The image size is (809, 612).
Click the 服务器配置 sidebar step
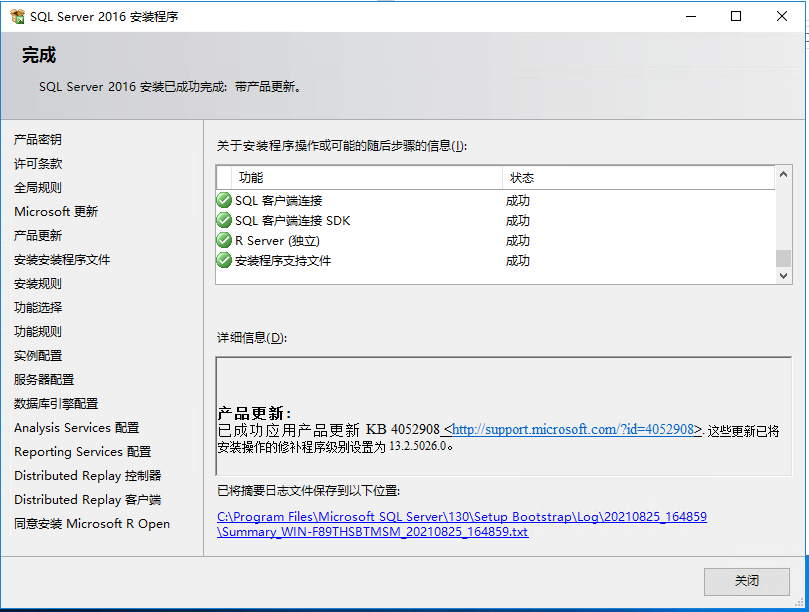(x=44, y=379)
